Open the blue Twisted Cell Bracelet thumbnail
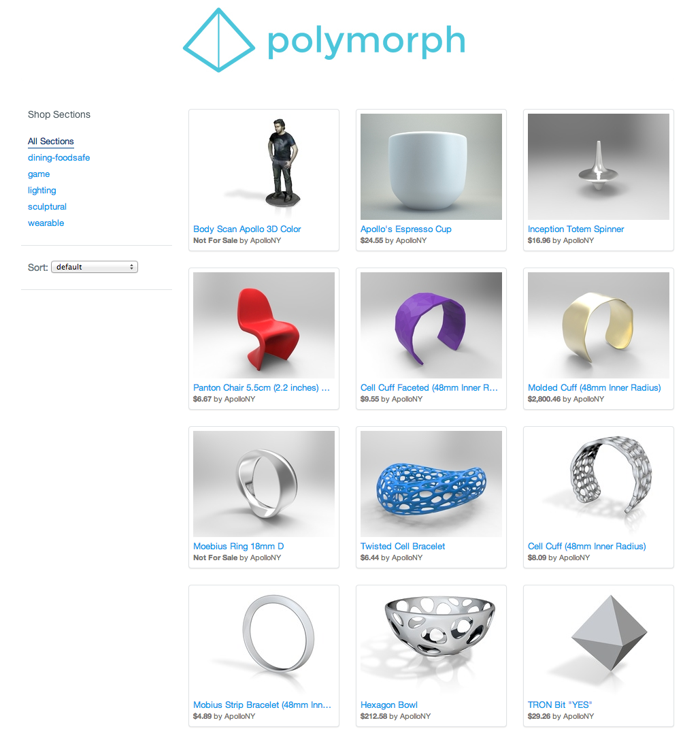700x744 pixels. tap(431, 484)
